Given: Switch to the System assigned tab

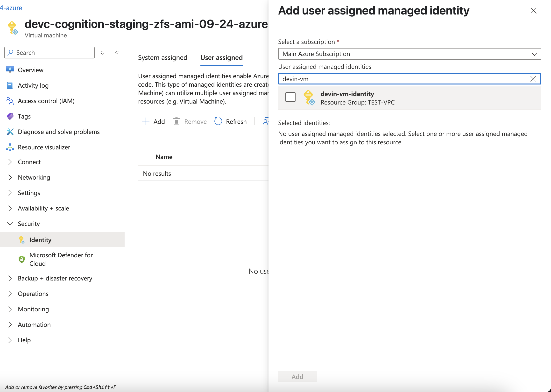Looking at the screenshot, I should click(162, 58).
